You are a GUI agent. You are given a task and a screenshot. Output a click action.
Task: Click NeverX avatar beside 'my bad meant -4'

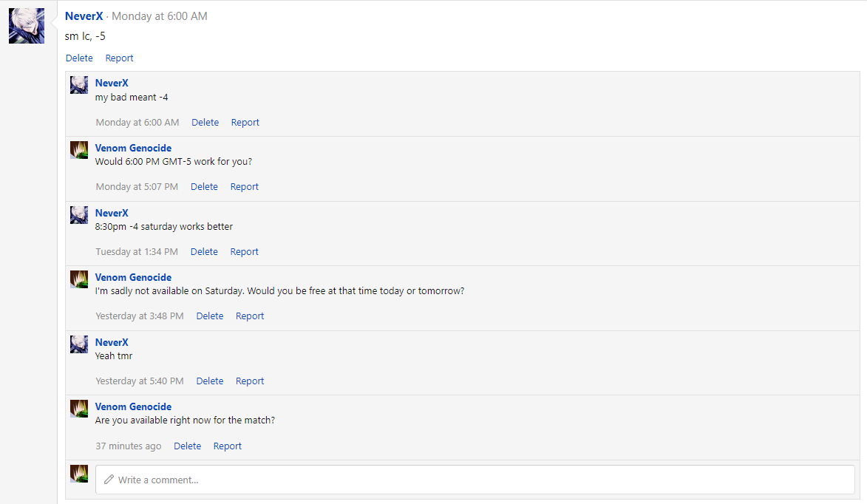79,85
